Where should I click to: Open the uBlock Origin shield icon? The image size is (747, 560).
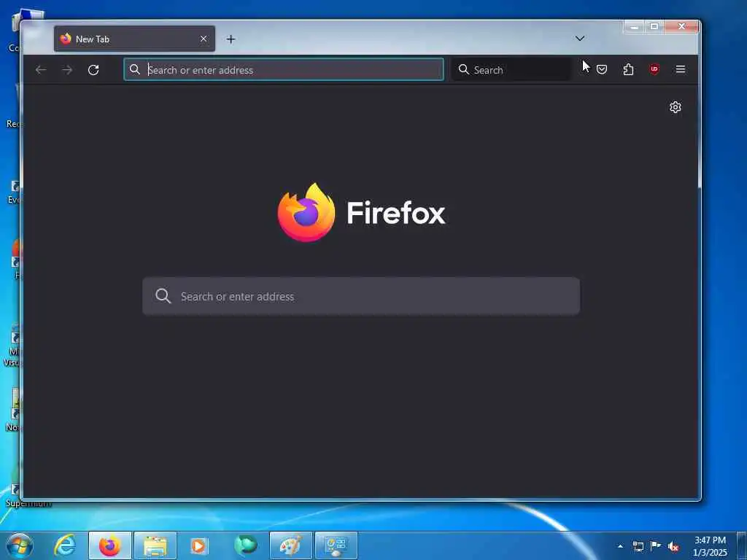click(654, 69)
